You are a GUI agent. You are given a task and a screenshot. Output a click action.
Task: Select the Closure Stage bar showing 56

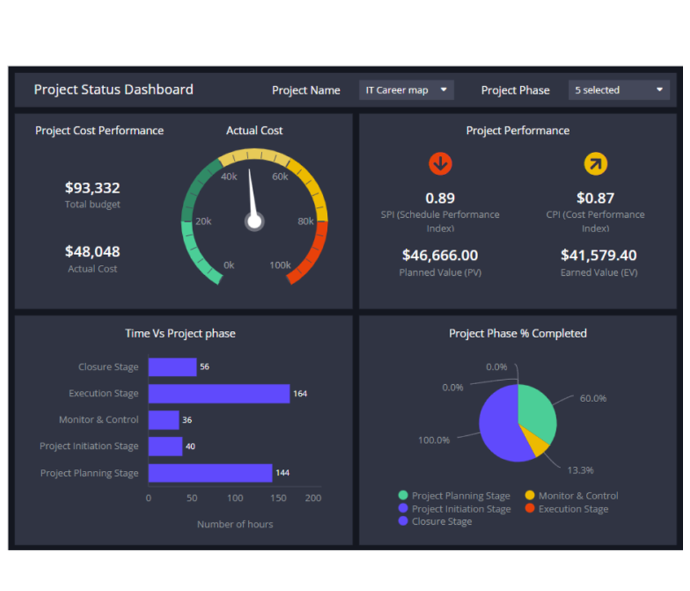click(172, 367)
